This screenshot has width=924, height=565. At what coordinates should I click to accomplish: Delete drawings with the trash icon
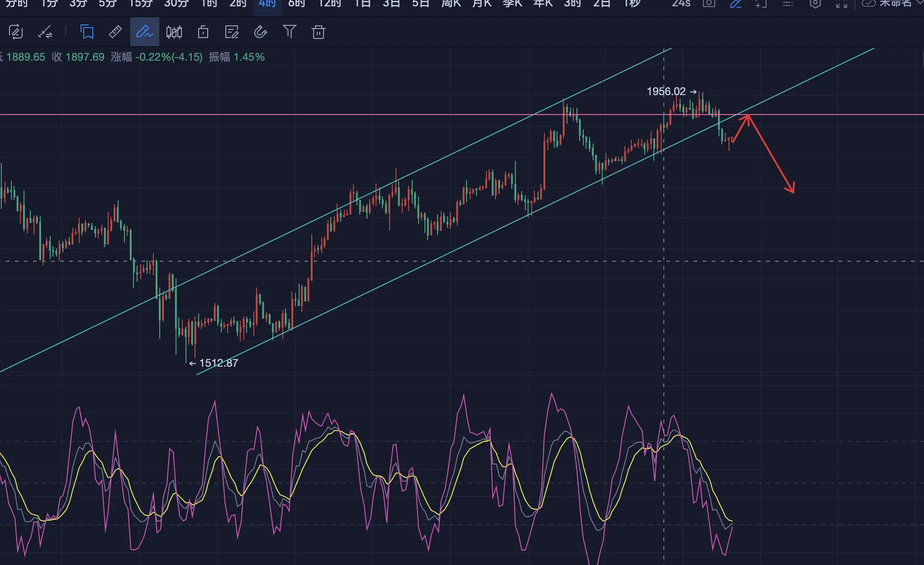tap(319, 32)
